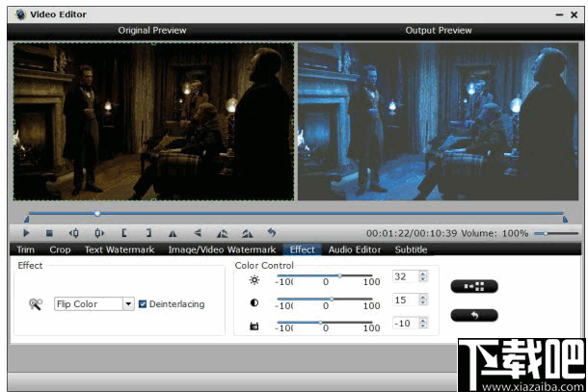Play the video preview
588x392 pixels.
[26, 233]
